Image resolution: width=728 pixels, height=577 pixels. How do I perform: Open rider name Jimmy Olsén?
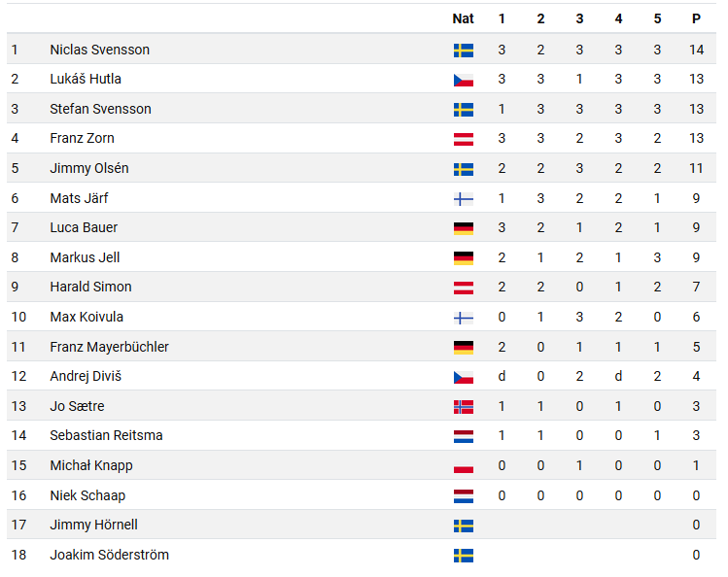[x=89, y=168]
